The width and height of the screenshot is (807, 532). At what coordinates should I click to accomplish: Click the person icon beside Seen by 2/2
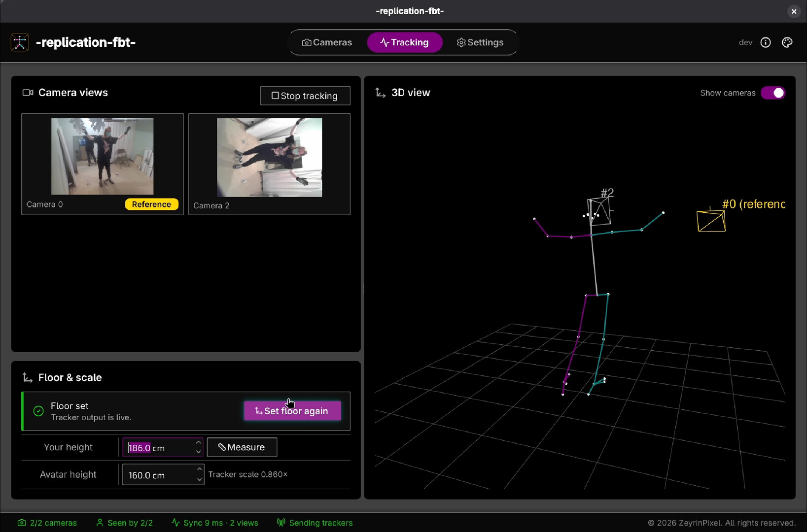100,523
